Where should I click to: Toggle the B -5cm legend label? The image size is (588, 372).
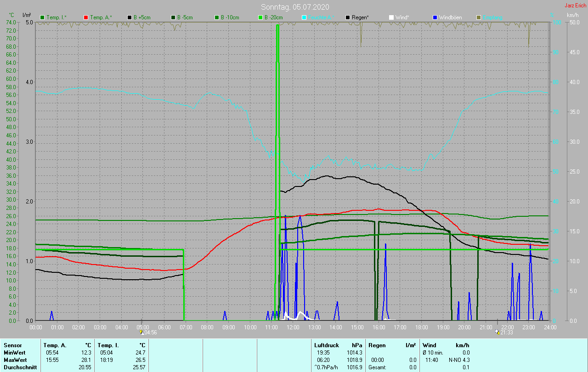tap(186, 17)
